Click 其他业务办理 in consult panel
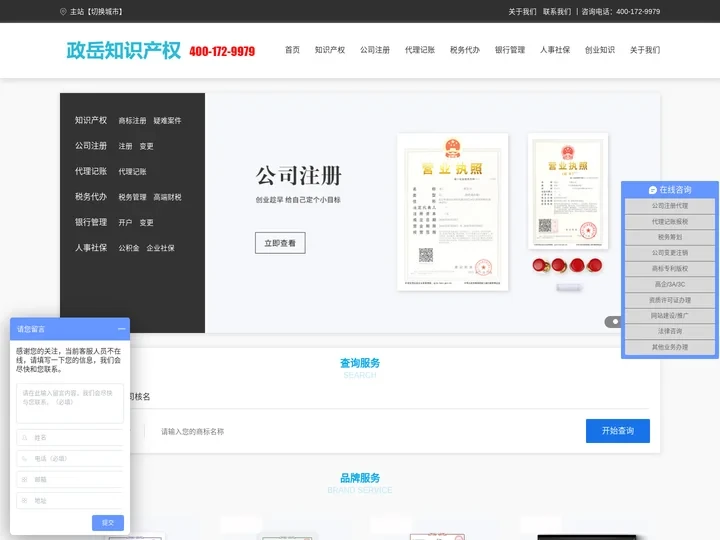This screenshot has height=540, width=720. [x=670, y=347]
